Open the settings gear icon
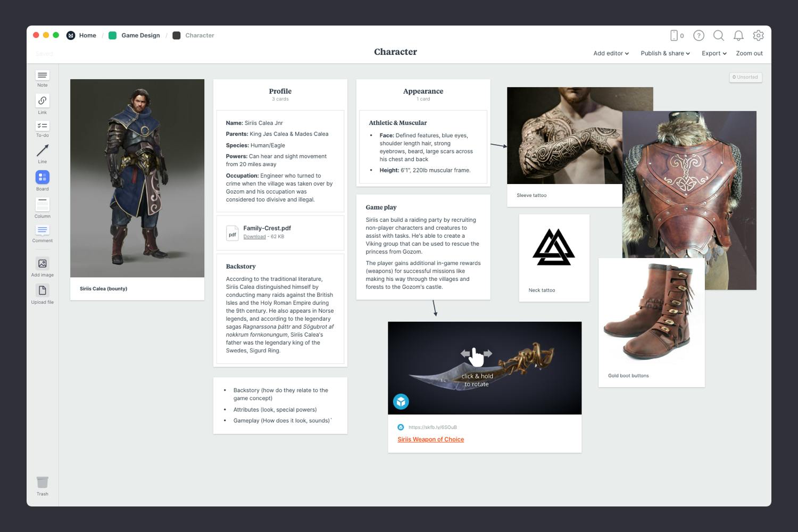The image size is (798, 532). coord(759,36)
